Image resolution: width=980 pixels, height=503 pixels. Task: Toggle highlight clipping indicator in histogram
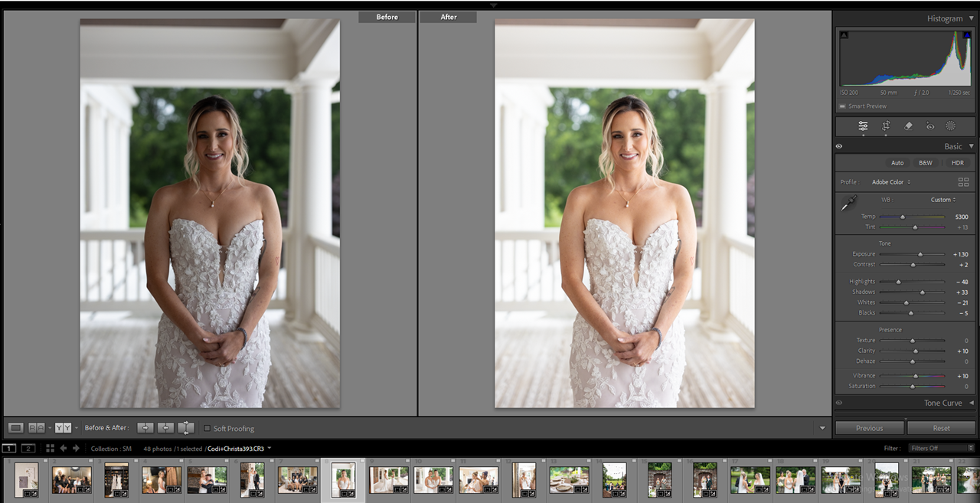(967, 34)
